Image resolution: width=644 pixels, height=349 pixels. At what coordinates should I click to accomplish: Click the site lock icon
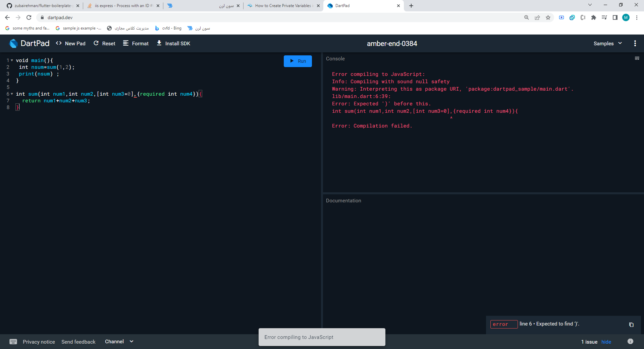coord(42,17)
